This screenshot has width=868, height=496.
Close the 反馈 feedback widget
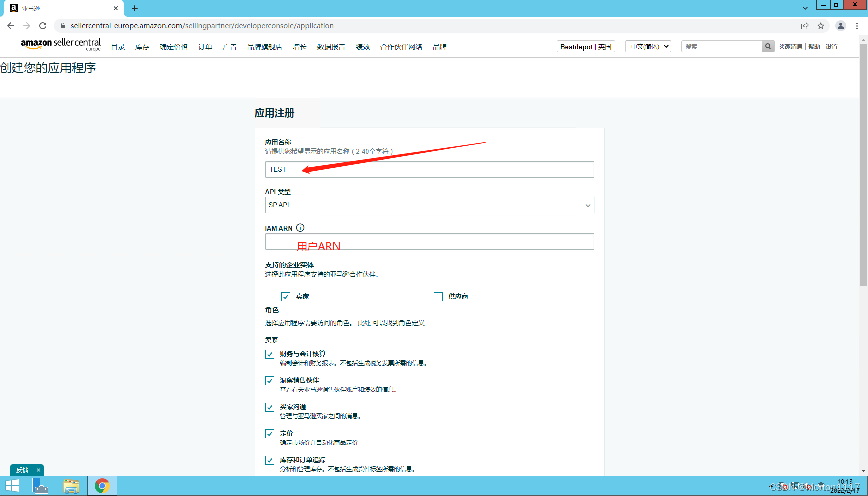38,470
